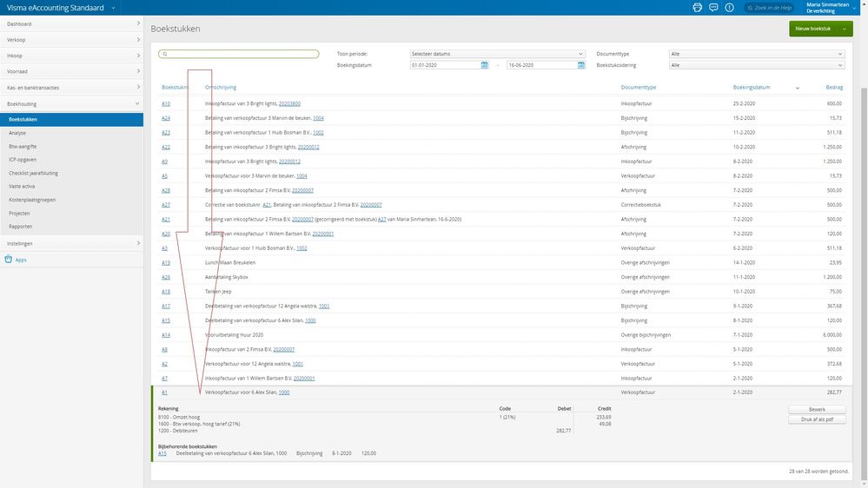Open boekstuk A10 link

pos(166,103)
